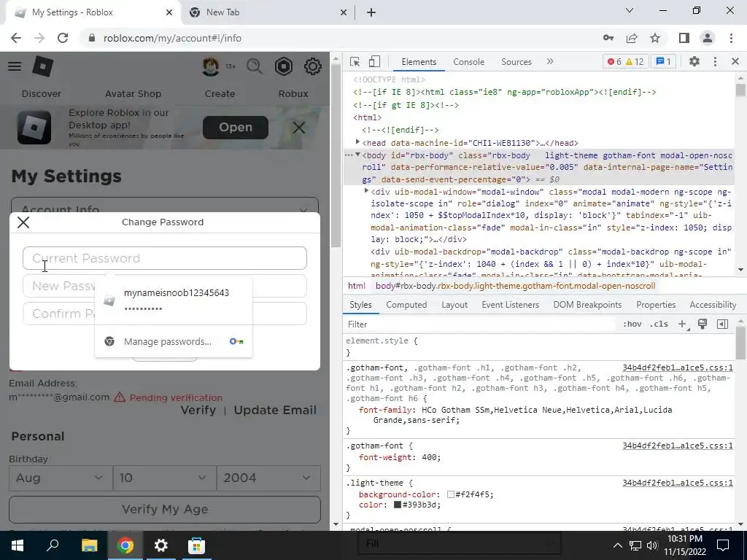Open the birthday day dropdown showing 10
This screenshot has width=747, height=560.
point(165,478)
